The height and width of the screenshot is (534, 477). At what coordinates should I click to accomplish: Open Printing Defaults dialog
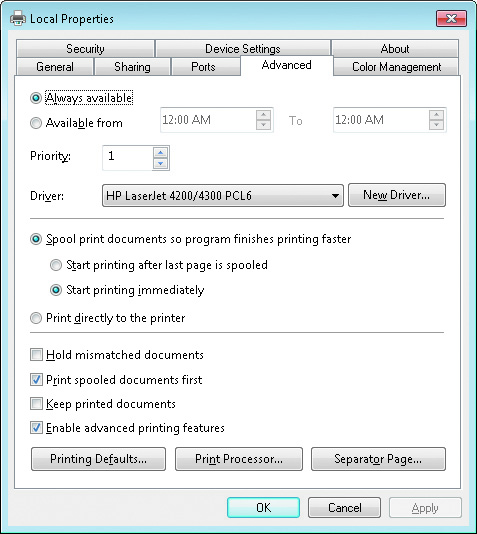[x=98, y=459]
